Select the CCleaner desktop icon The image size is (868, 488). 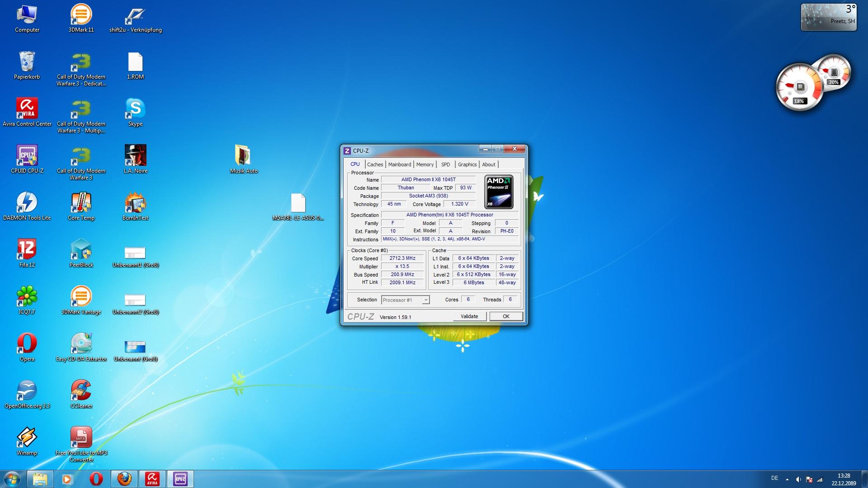coord(81,394)
